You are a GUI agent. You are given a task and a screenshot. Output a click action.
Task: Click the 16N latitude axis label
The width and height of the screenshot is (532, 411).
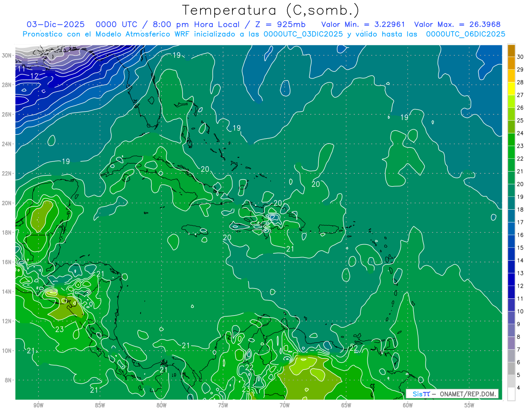click(7, 262)
